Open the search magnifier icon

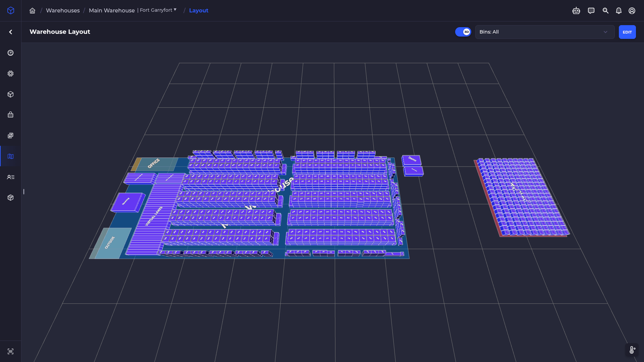tap(605, 11)
